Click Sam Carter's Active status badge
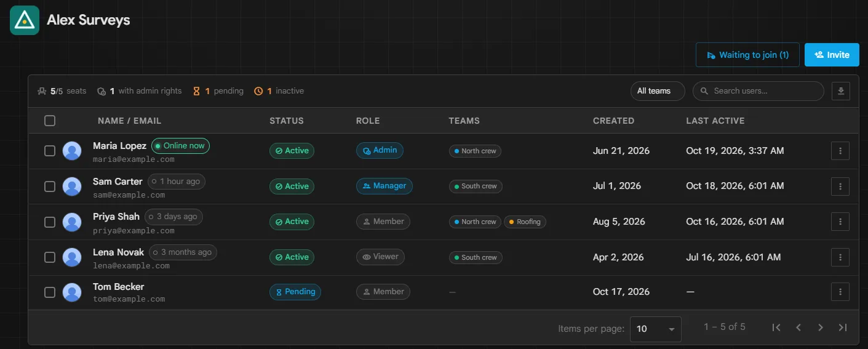This screenshot has width=868, height=349. coord(292,186)
